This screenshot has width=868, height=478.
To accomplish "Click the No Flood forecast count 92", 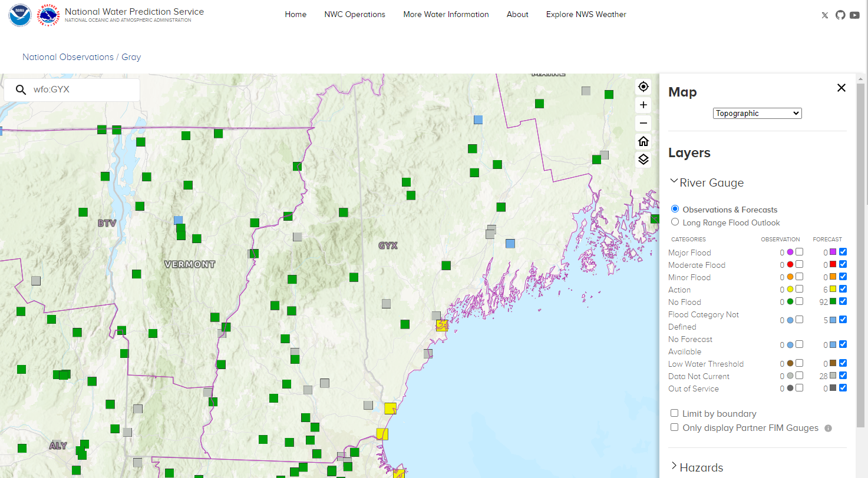I will pos(823,302).
